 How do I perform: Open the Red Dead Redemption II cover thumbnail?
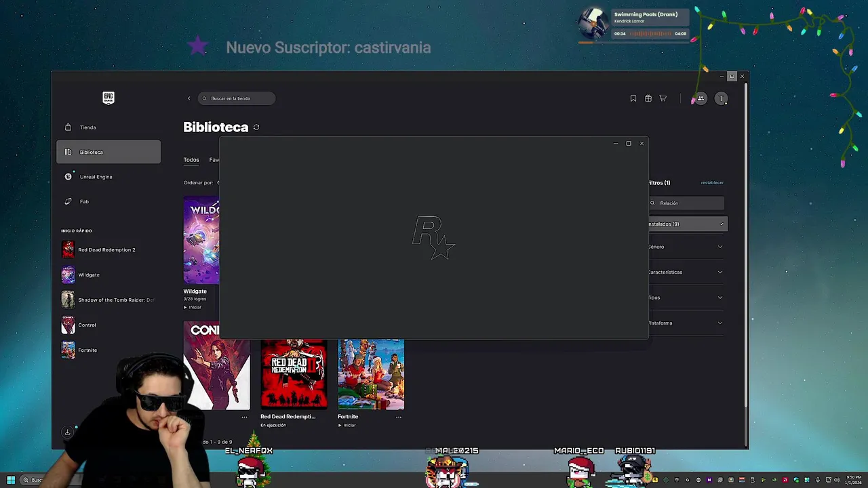pyautogui.click(x=294, y=374)
